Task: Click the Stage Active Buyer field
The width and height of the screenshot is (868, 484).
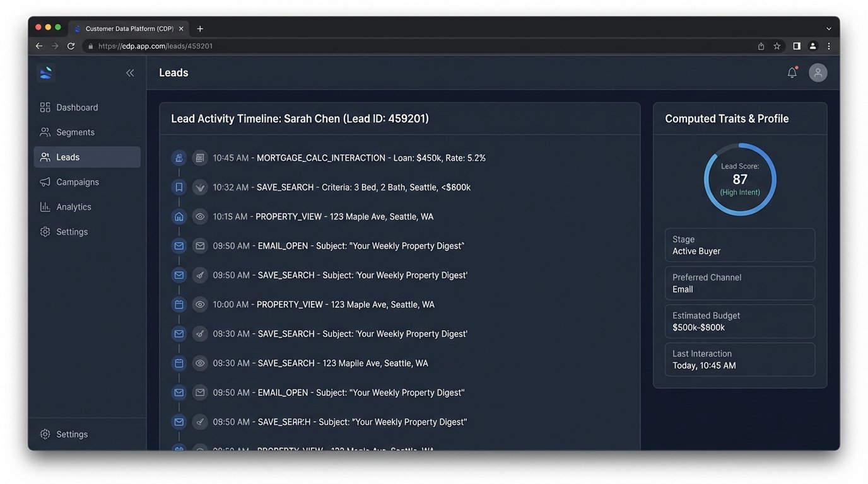Action: (x=740, y=245)
